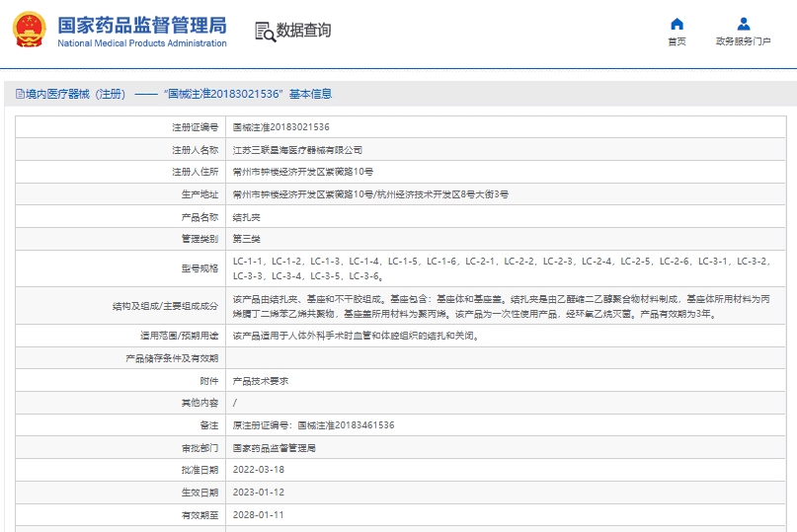Image resolution: width=797 pixels, height=532 pixels.
Task: Click the 政务服务门户 person icon
Action: 743,24
